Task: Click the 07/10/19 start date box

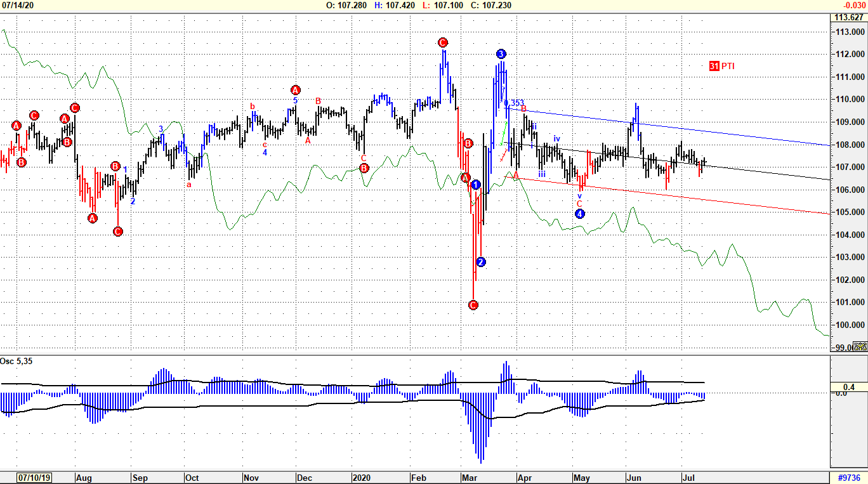Action: pyautogui.click(x=35, y=478)
